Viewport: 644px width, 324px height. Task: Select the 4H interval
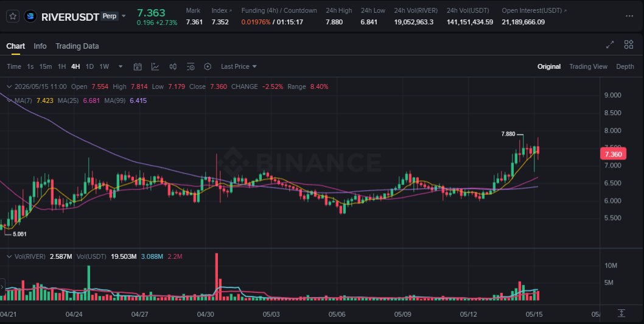point(75,66)
